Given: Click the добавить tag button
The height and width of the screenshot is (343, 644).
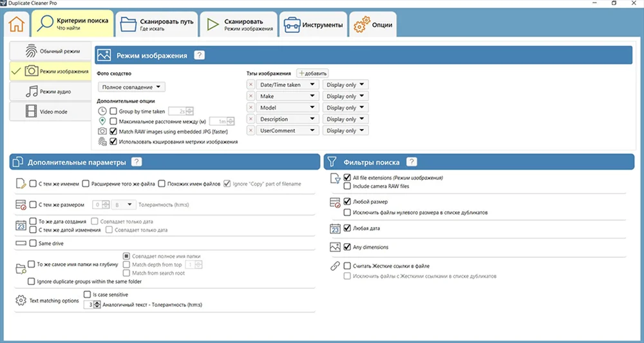Looking at the screenshot, I should 313,73.
